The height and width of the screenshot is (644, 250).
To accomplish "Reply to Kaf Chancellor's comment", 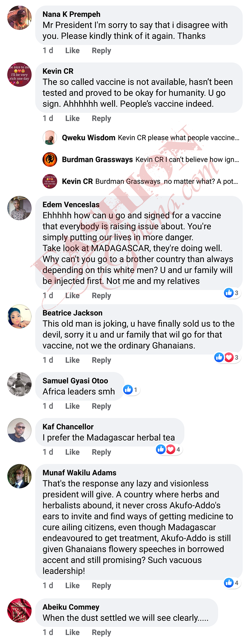I will [x=101, y=452].
